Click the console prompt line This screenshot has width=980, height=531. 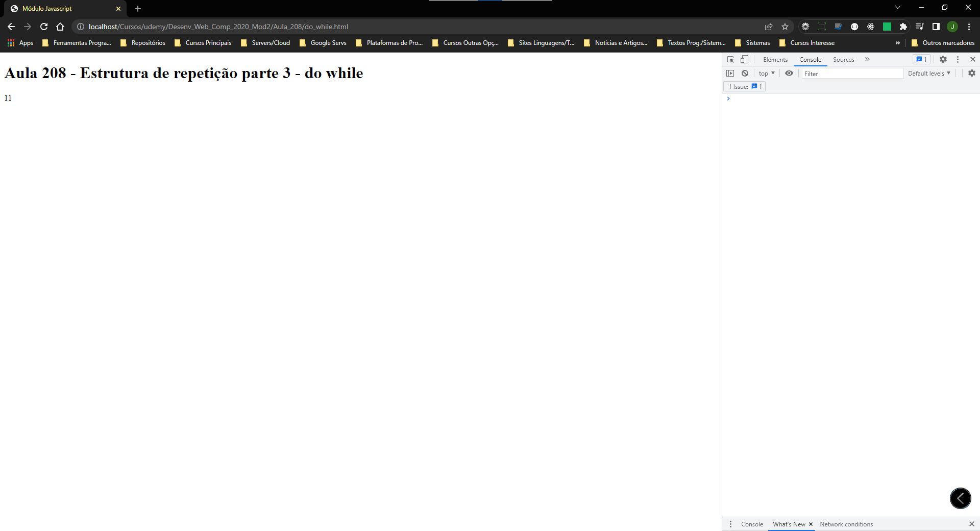(851, 99)
